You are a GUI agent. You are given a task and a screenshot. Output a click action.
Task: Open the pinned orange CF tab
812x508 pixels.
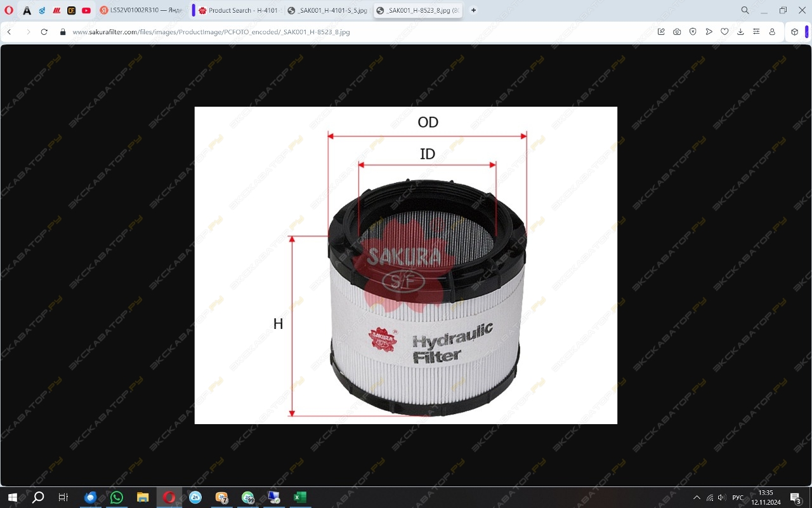(71, 10)
